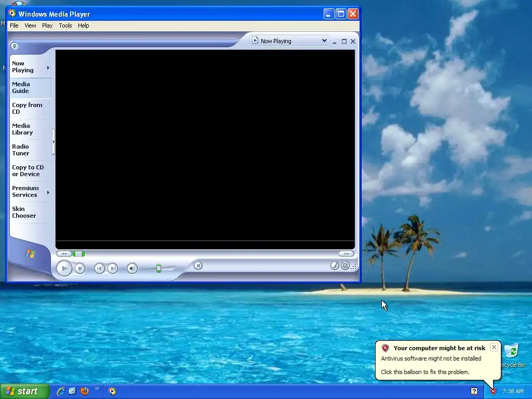532x399 pixels.
Task: Open the View menu
Action: pos(30,25)
